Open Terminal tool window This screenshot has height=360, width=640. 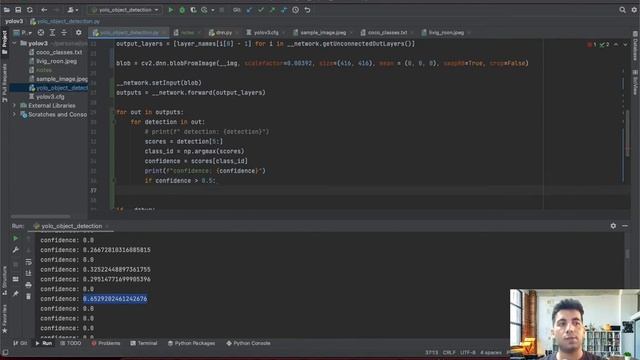(144, 343)
